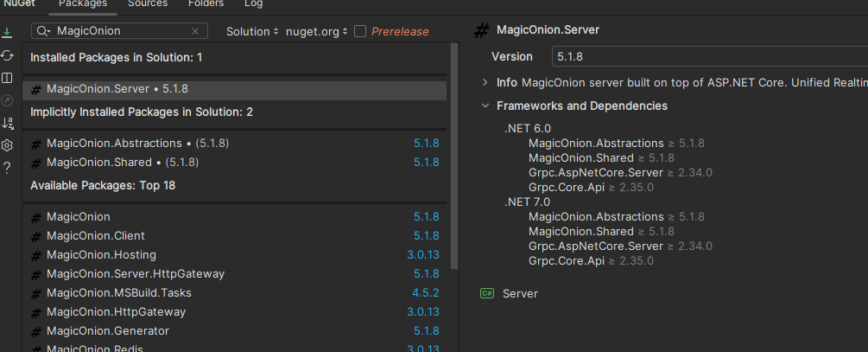Clear the MagicOnion search text
This screenshot has width=868, height=352.
point(195,31)
